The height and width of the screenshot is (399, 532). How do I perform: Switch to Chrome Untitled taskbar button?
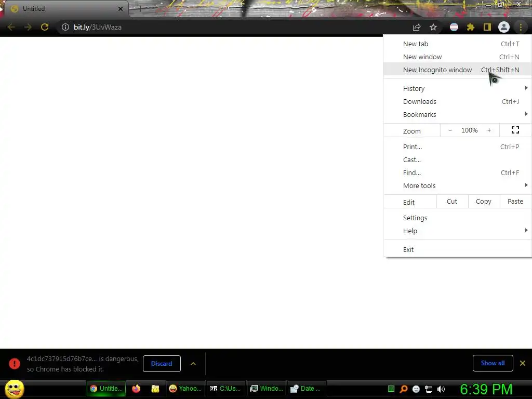click(106, 389)
